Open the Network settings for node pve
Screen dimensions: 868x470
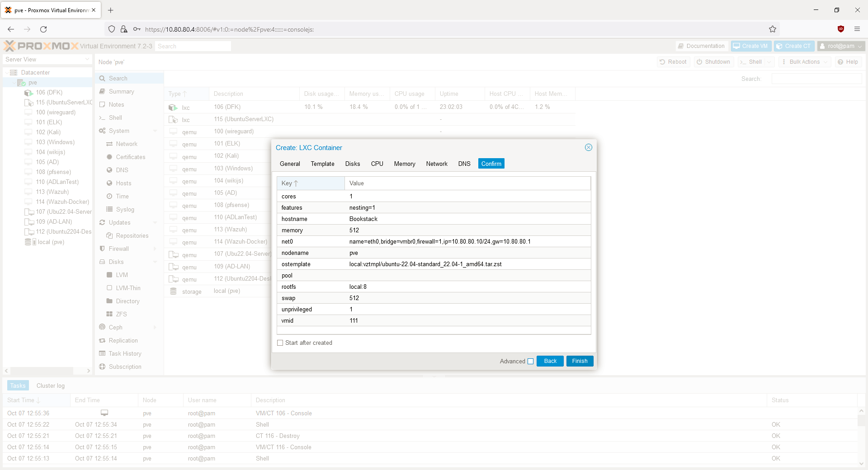125,144
